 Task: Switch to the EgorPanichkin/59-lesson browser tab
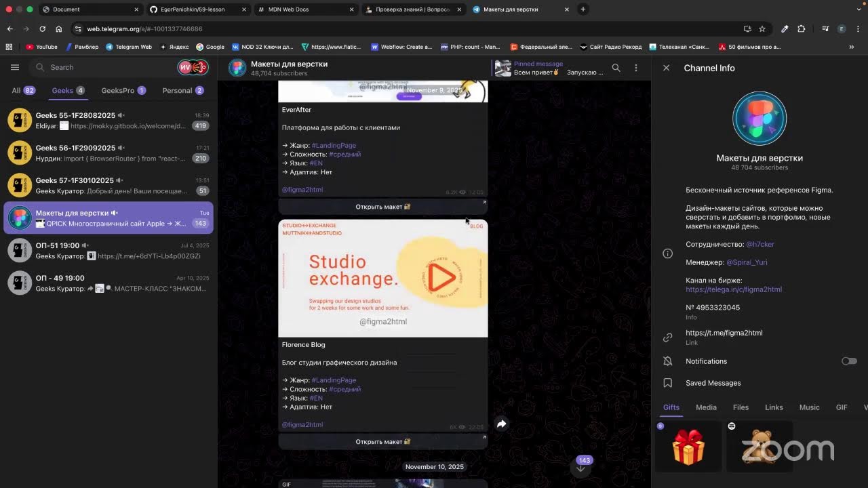coord(197,9)
